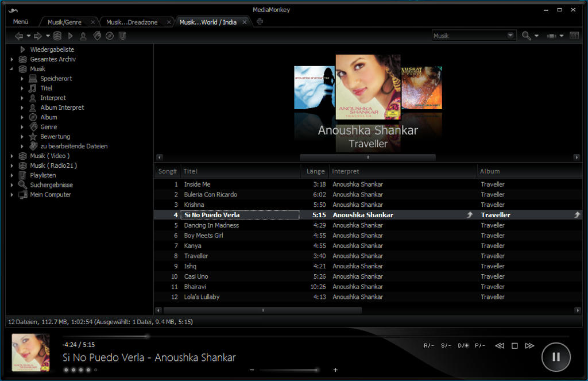Screen dimensions: 588x381
Task: Raise the volume with the plus icon
Action: click(x=335, y=370)
